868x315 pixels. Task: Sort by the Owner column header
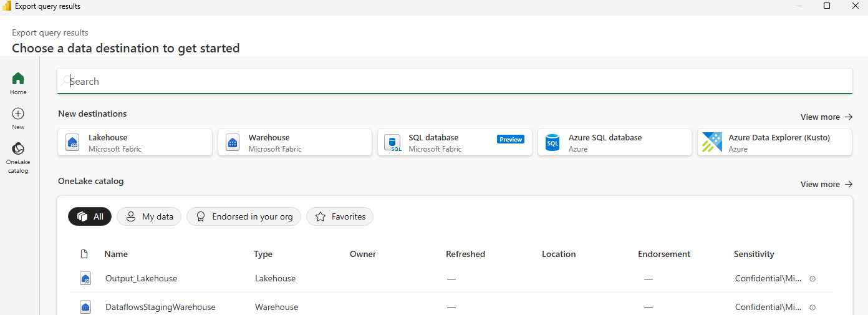[363, 254]
